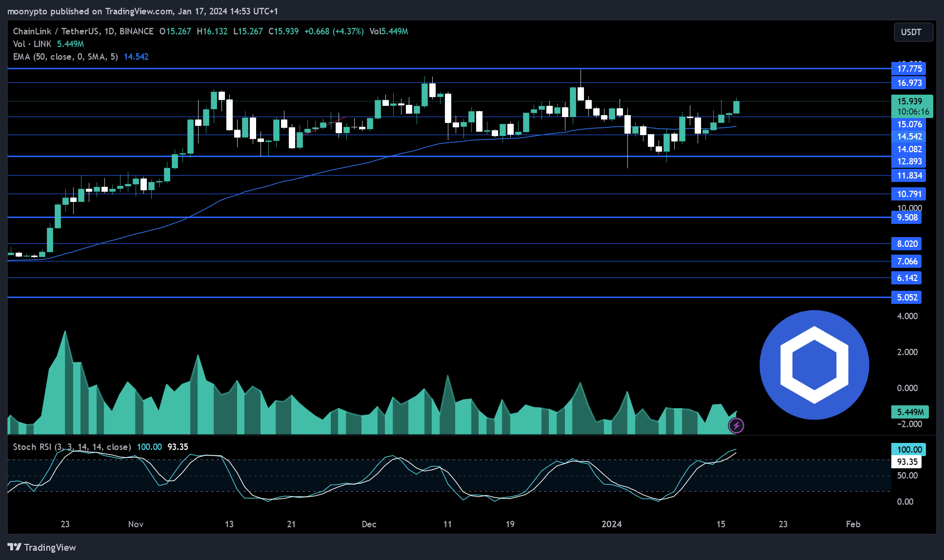Viewport: 944px width, 560px height.
Task: Click the TradingView logo at bottom left
Action: tap(42, 547)
